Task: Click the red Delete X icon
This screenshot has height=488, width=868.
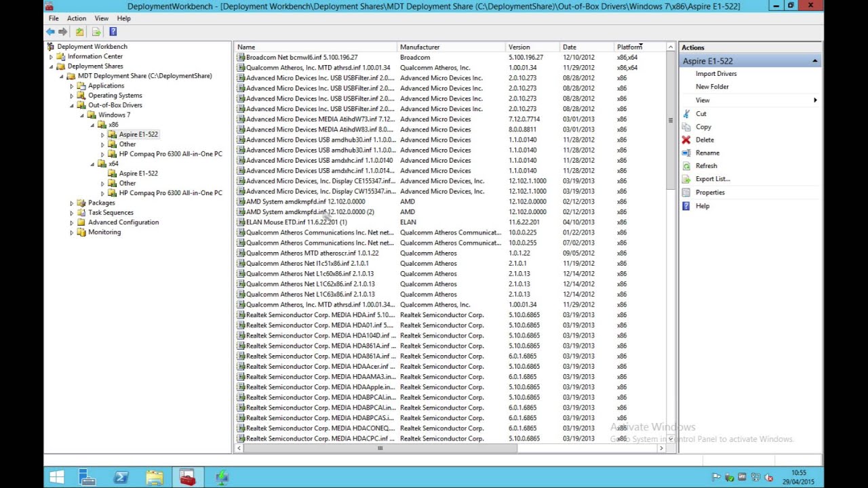Action: 686,140
